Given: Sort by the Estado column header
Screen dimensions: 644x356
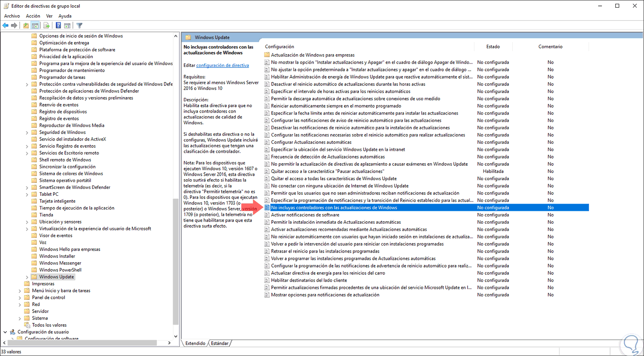Looking at the screenshot, I should point(493,46).
